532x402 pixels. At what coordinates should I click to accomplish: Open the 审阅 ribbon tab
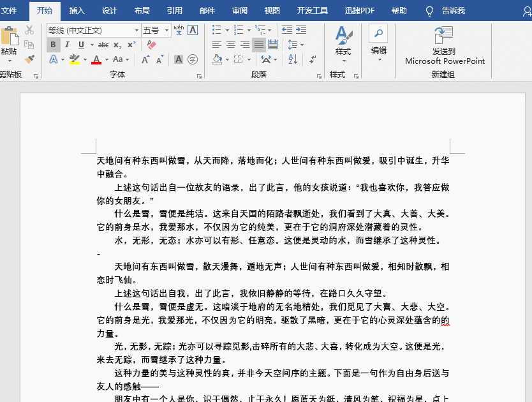click(x=239, y=10)
